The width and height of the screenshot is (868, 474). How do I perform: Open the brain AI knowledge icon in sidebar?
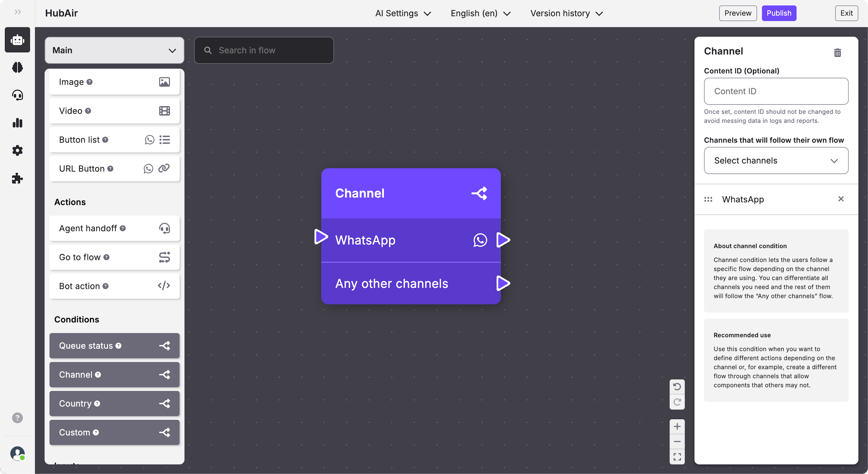pyautogui.click(x=17, y=67)
